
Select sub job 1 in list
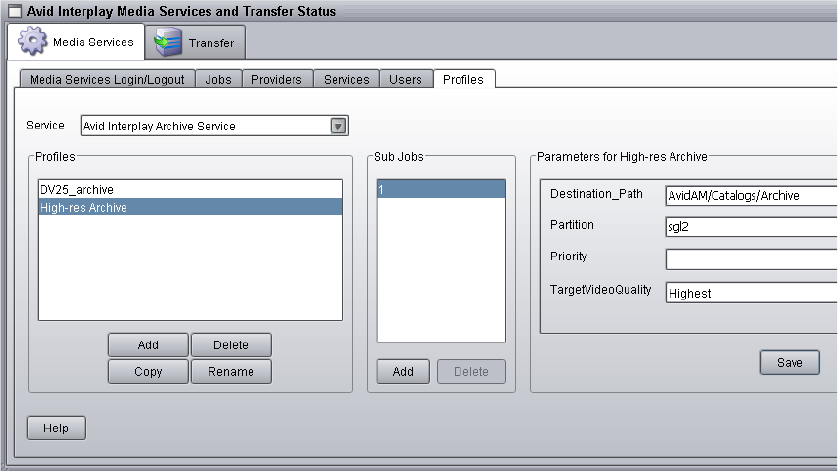tap(441, 189)
